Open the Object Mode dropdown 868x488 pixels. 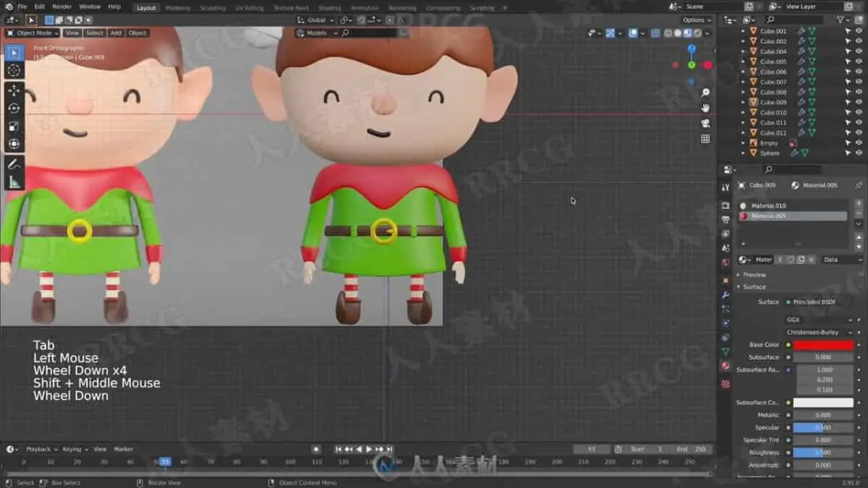(x=33, y=33)
